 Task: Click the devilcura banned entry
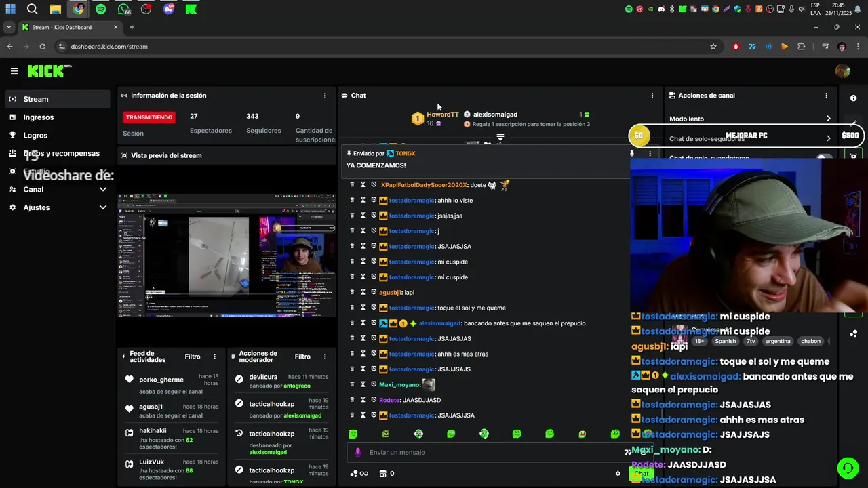(x=282, y=381)
